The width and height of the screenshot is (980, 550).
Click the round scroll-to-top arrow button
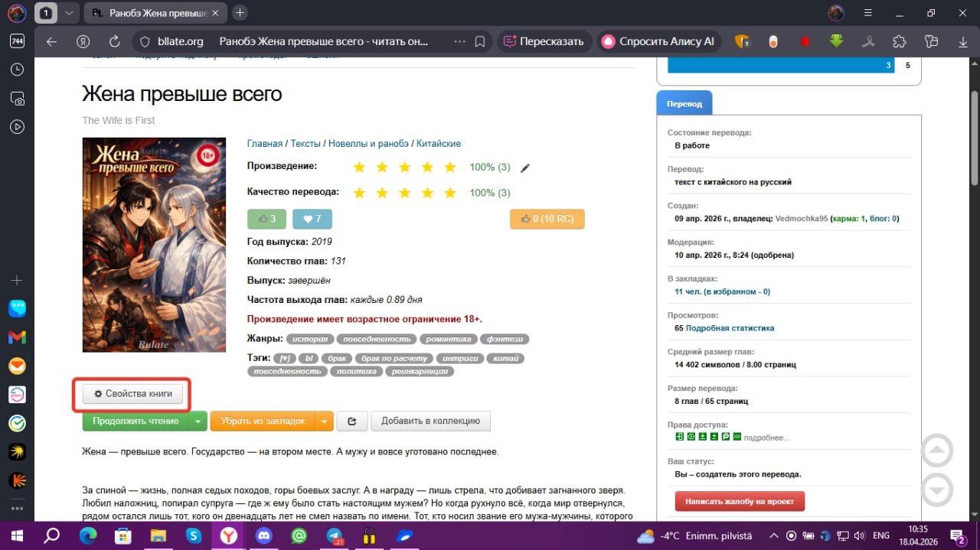[937, 451]
